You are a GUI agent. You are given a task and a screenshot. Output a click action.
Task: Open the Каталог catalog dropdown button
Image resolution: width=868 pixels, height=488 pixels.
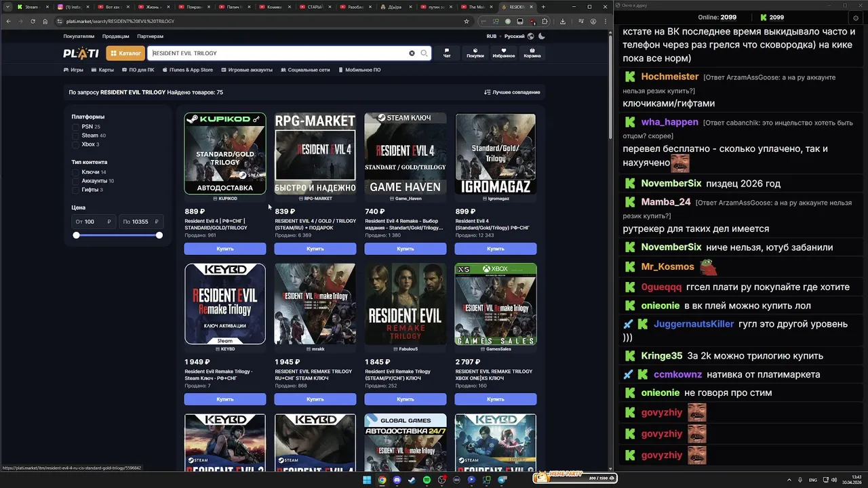[125, 53]
